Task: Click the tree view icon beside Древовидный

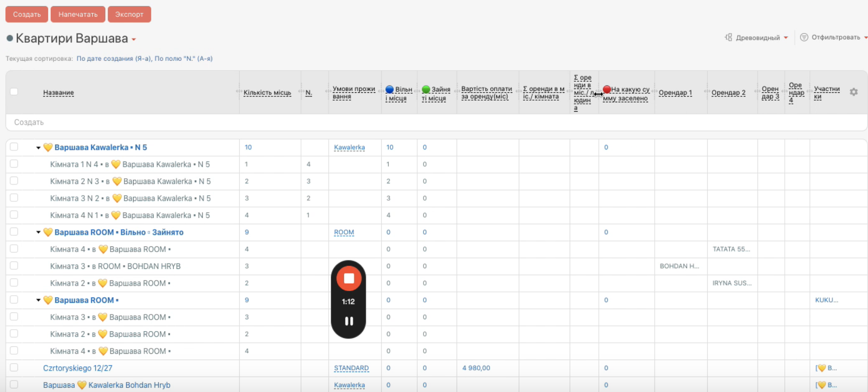Action: [728, 37]
